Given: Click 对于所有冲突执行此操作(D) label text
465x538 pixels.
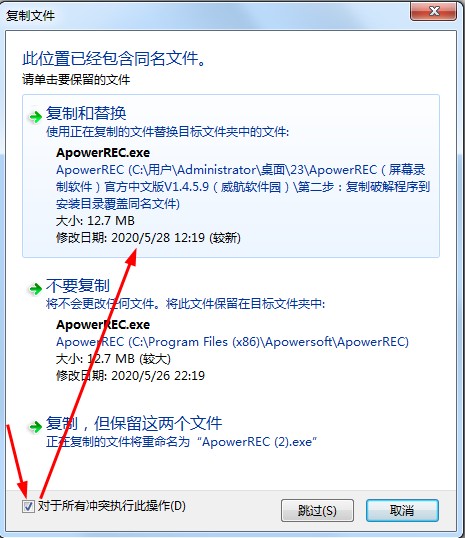Looking at the screenshot, I should pyautogui.click(x=112, y=506).
